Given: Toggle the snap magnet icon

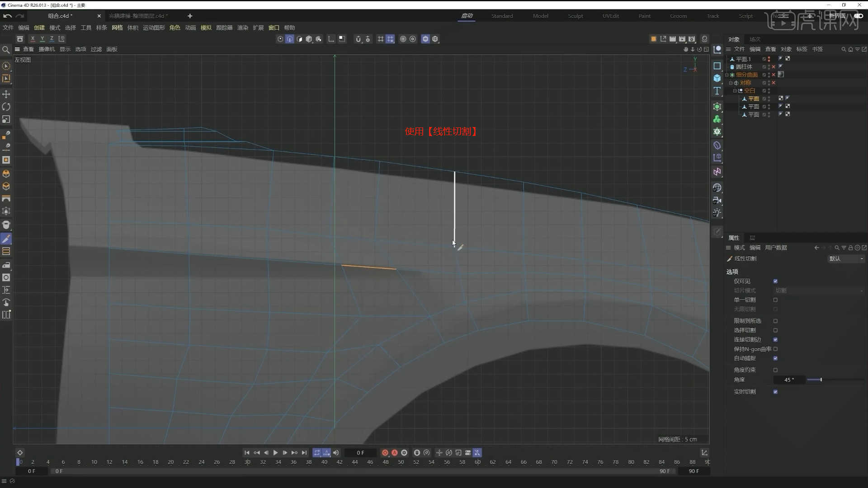Looking at the screenshot, I should 358,39.
